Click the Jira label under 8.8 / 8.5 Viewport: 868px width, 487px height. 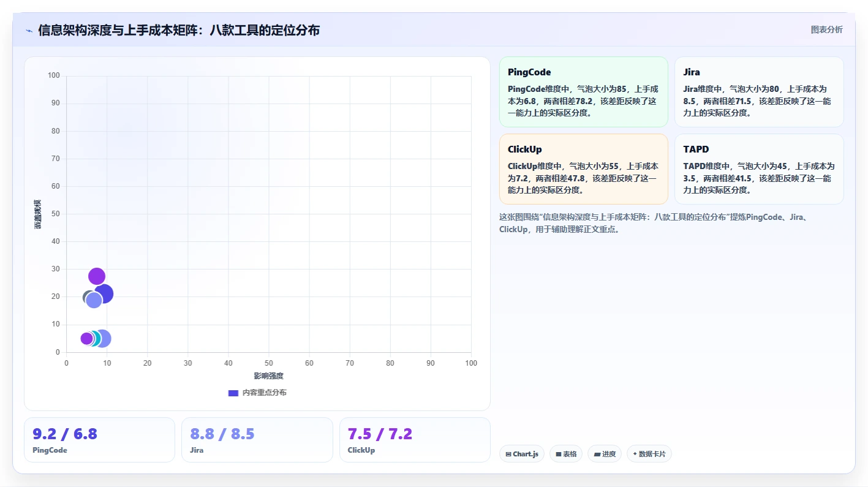point(197,450)
